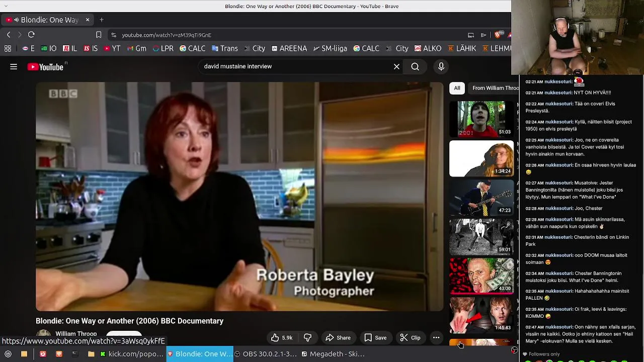Open the taskbar applications menu icon
Screen dimensions: 644x362
pyautogui.click(x=8, y=354)
